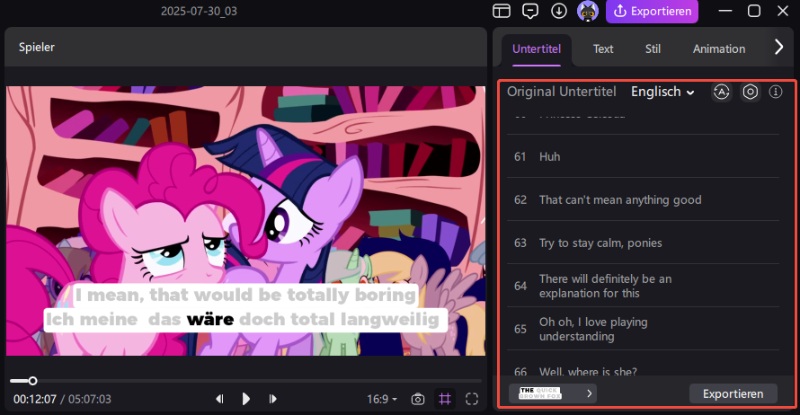
Task: Click the download icon in title bar
Action: coord(558,11)
